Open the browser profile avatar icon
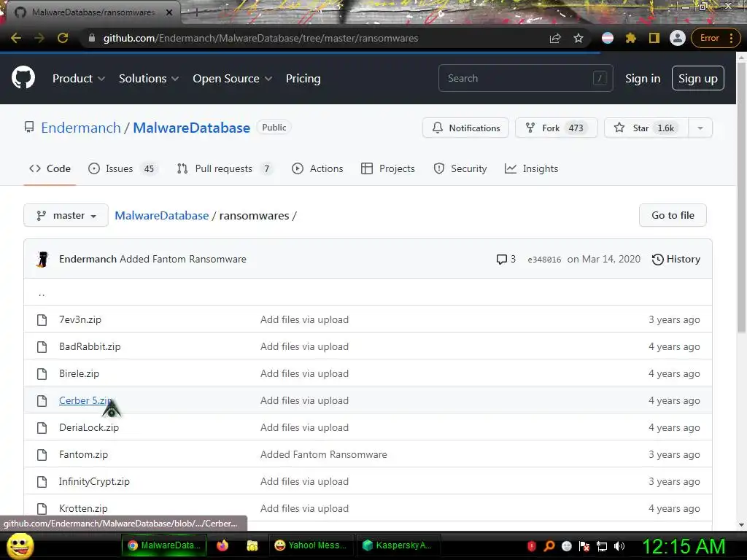 pos(678,38)
